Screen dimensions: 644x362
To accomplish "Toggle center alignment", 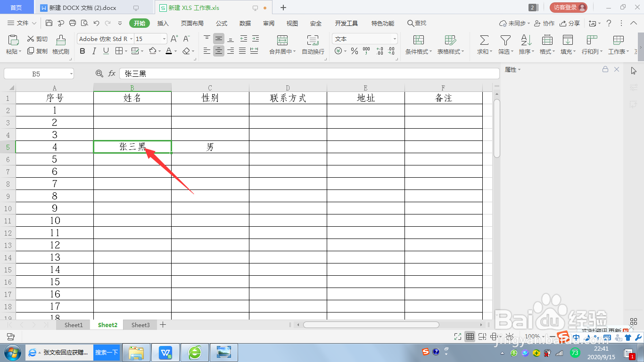I will (x=218, y=51).
